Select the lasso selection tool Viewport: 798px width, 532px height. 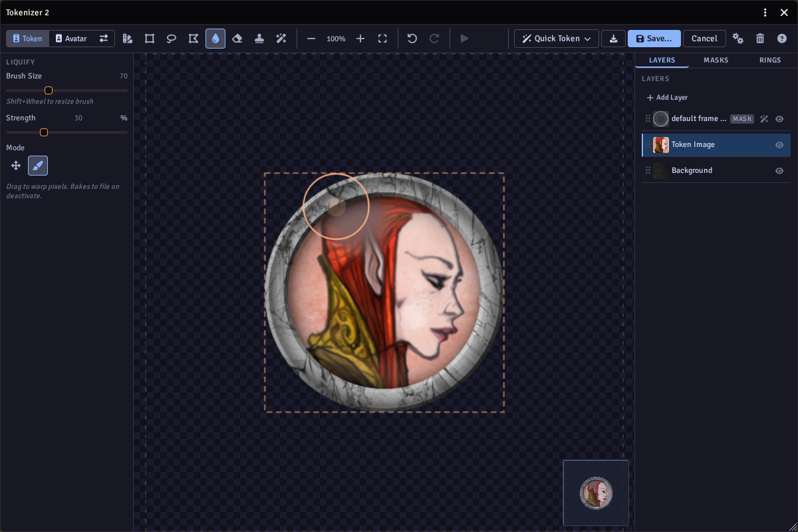click(172, 39)
